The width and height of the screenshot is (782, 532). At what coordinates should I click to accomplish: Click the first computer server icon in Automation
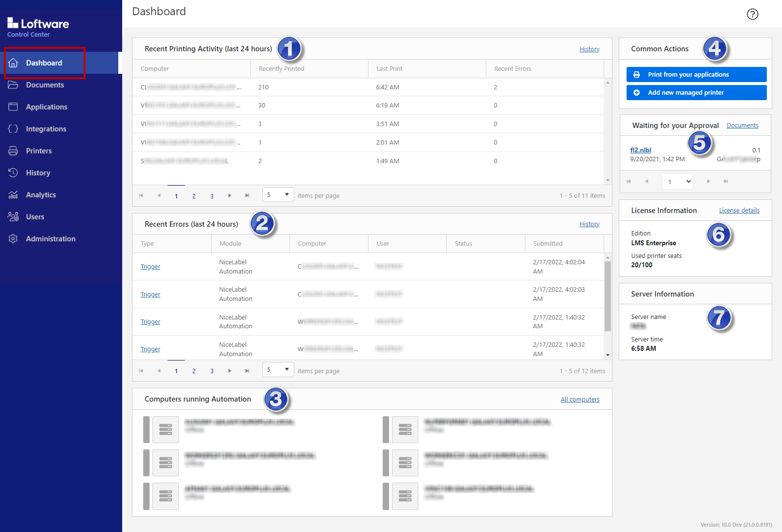pos(165,429)
